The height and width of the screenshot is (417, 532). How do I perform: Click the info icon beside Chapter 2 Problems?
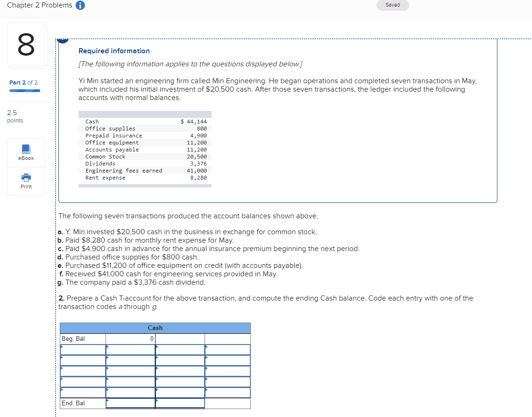pos(80,5)
